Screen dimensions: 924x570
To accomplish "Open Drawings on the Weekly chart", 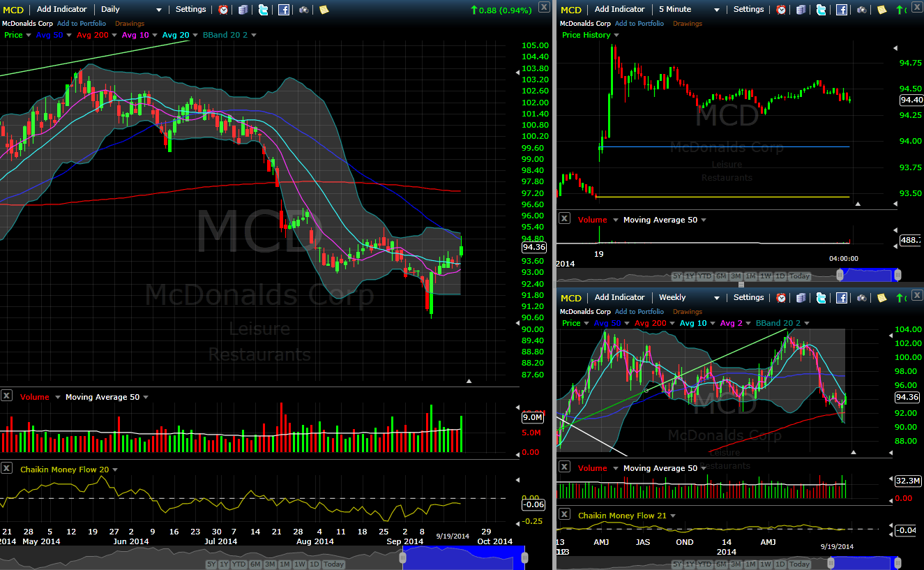I will click(x=688, y=312).
